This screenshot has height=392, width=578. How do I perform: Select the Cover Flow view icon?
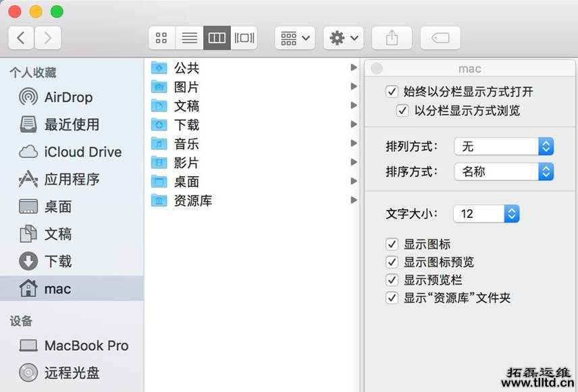[x=244, y=38]
